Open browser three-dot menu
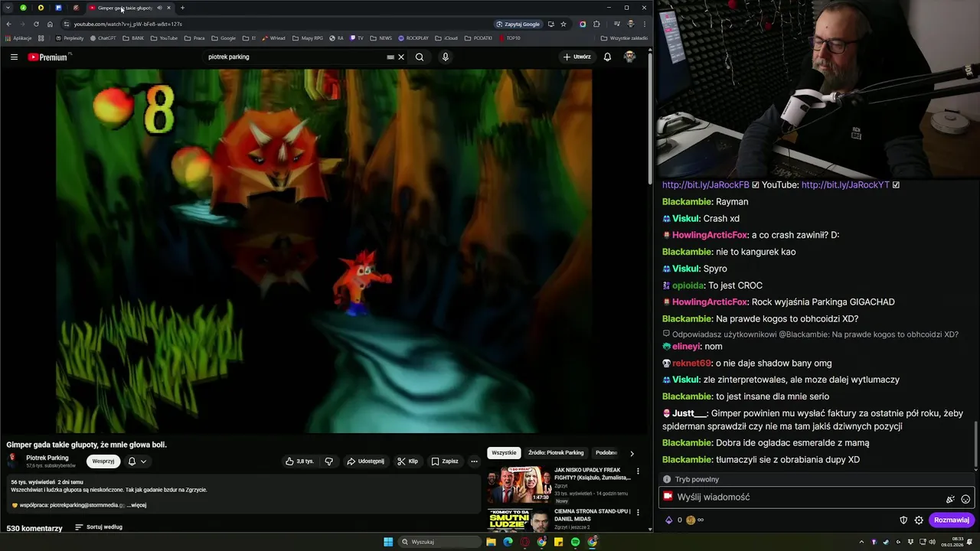 (x=645, y=24)
